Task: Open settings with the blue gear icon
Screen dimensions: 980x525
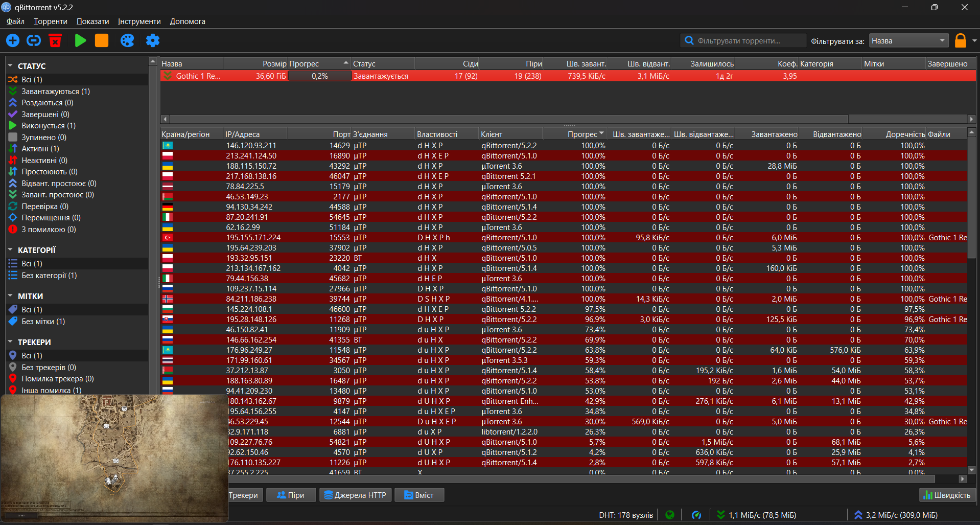Action: (153, 40)
